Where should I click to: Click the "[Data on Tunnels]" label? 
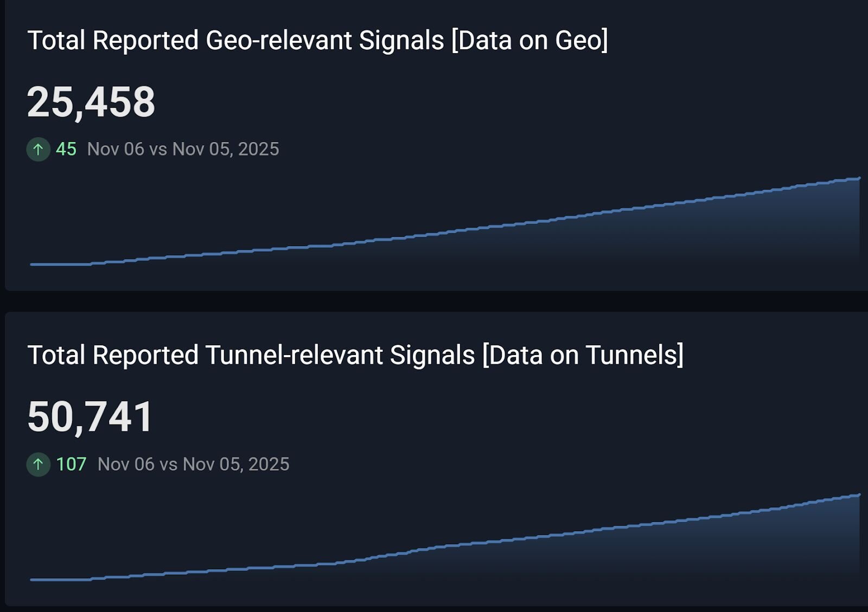point(583,356)
